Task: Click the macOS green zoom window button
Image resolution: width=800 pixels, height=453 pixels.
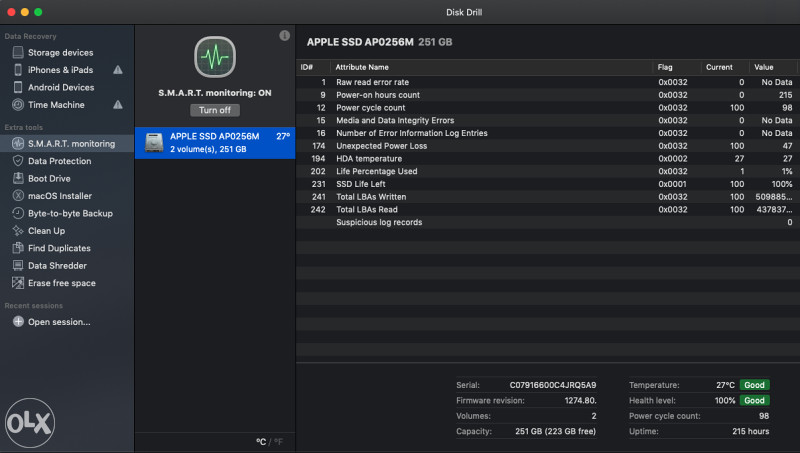Action: pos(38,12)
